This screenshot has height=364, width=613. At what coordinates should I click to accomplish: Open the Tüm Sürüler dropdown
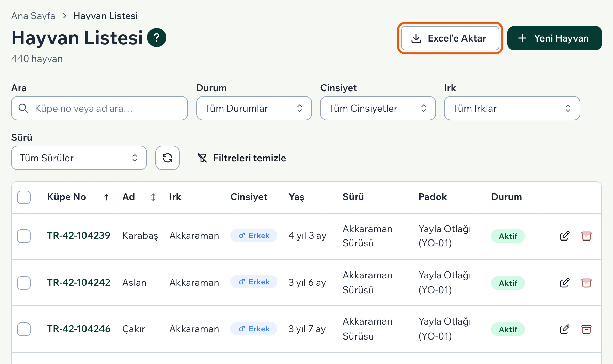[79, 158]
